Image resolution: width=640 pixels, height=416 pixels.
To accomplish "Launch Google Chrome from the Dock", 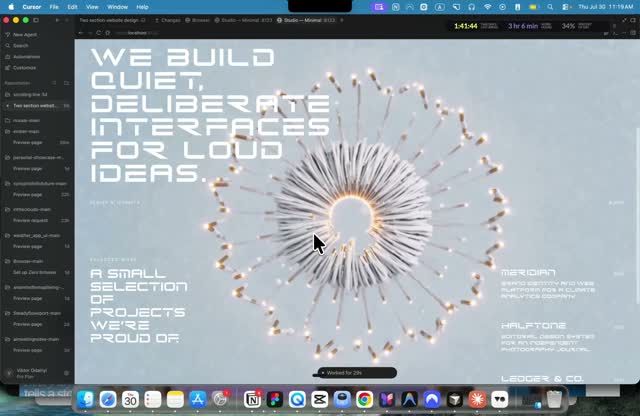I will (x=364, y=399).
